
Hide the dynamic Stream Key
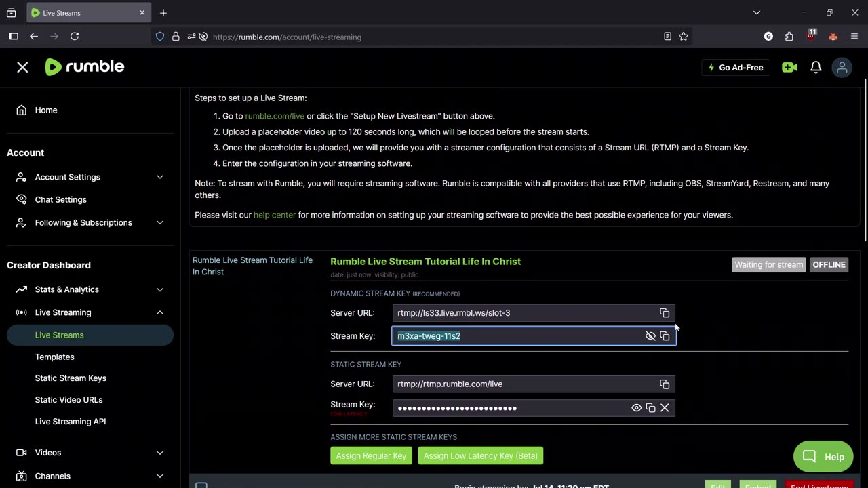[x=650, y=336]
